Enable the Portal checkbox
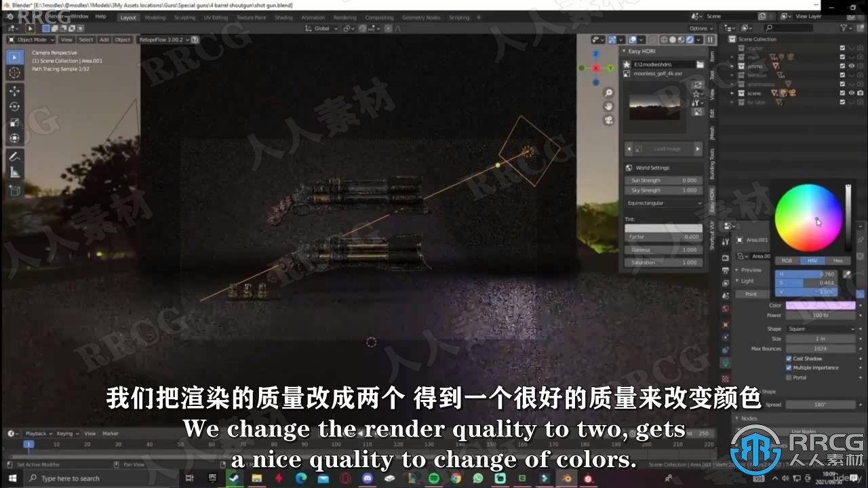 coord(789,377)
